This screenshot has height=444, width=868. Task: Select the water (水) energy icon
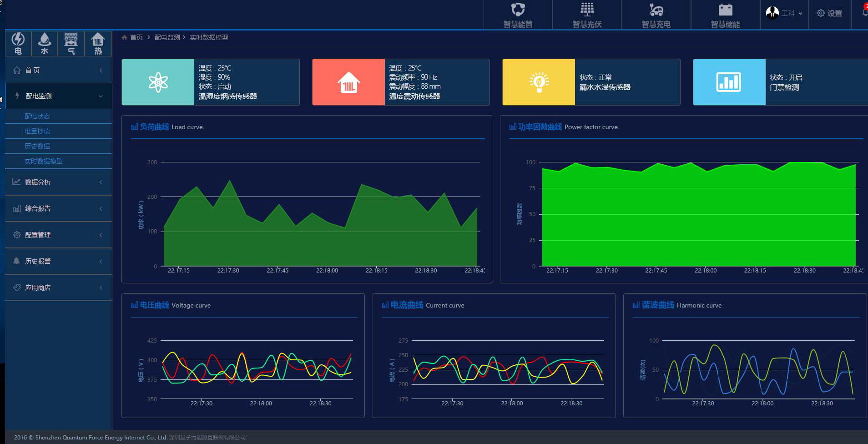[x=45, y=44]
